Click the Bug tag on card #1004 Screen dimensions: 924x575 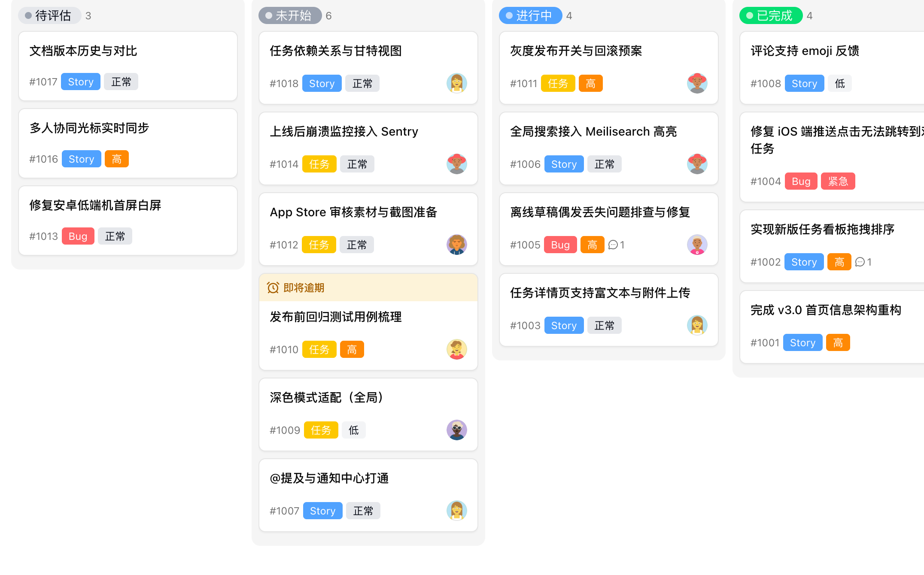[x=801, y=181]
